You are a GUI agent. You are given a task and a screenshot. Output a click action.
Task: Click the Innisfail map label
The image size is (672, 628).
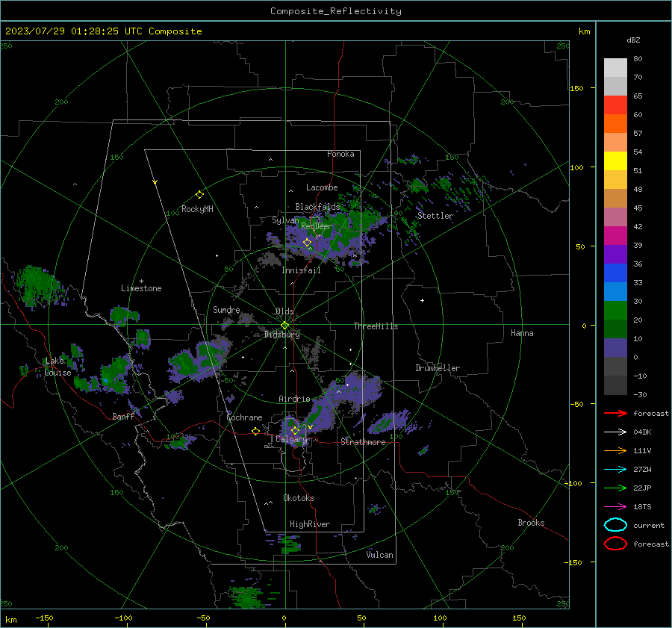(301, 270)
